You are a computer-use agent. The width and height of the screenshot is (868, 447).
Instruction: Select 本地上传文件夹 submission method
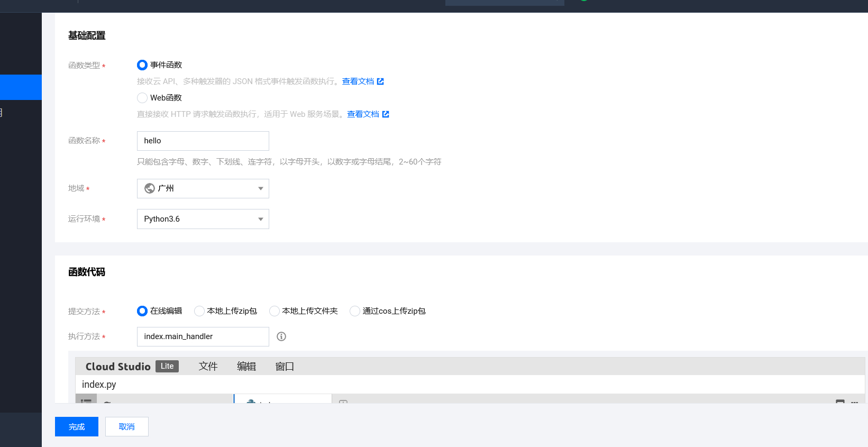coord(274,311)
